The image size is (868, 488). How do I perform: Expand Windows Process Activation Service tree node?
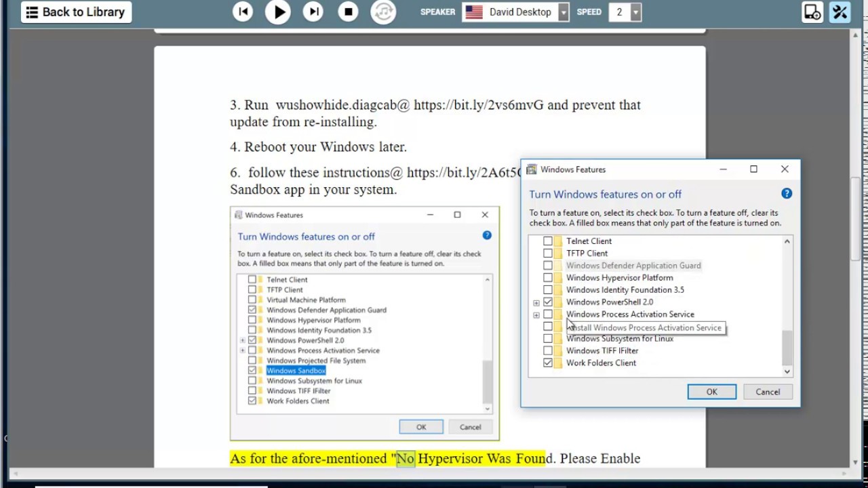point(536,315)
